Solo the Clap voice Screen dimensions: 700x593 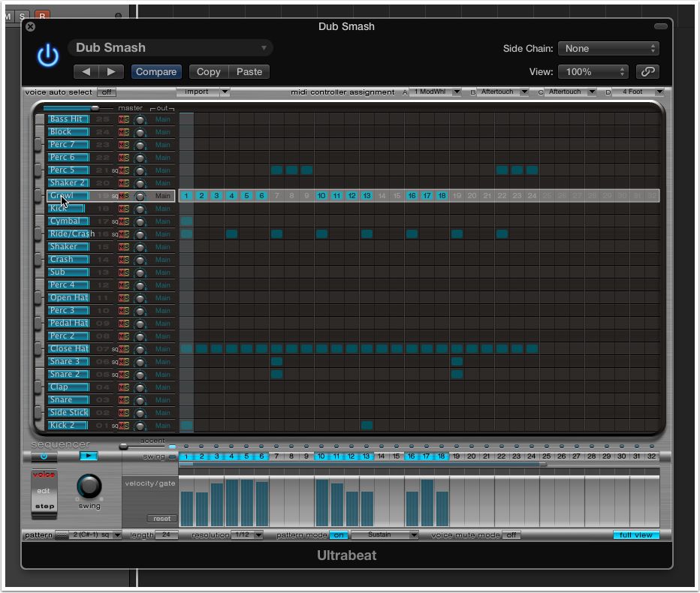click(126, 387)
